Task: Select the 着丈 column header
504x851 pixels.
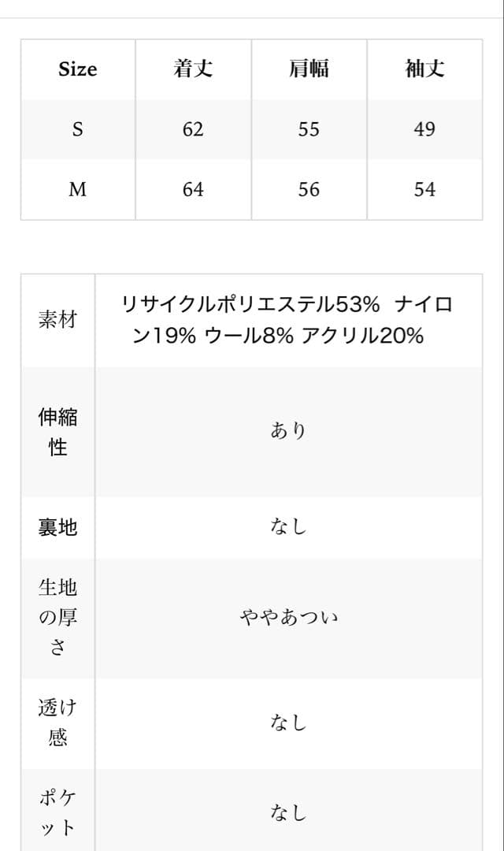Action: point(193,69)
